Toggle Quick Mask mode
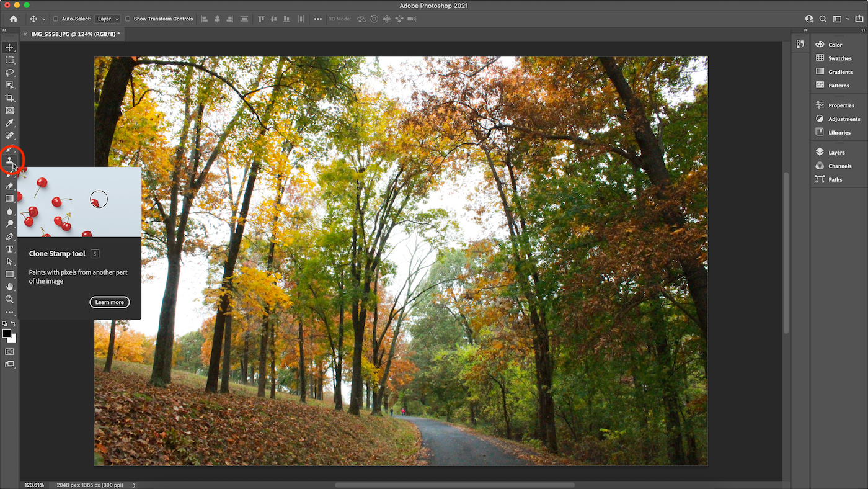The height and width of the screenshot is (489, 868). tap(9, 352)
